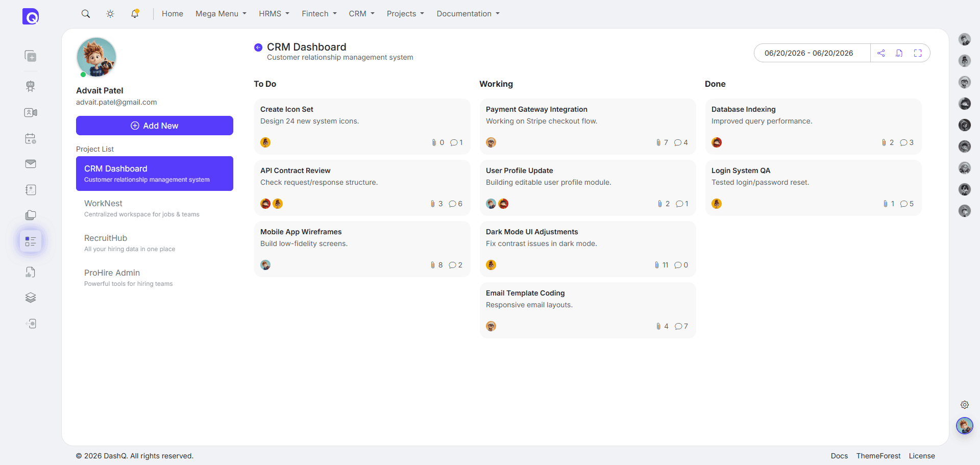Open the Docs footer link
The image size is (980, 465).
(x=839, y=456)
